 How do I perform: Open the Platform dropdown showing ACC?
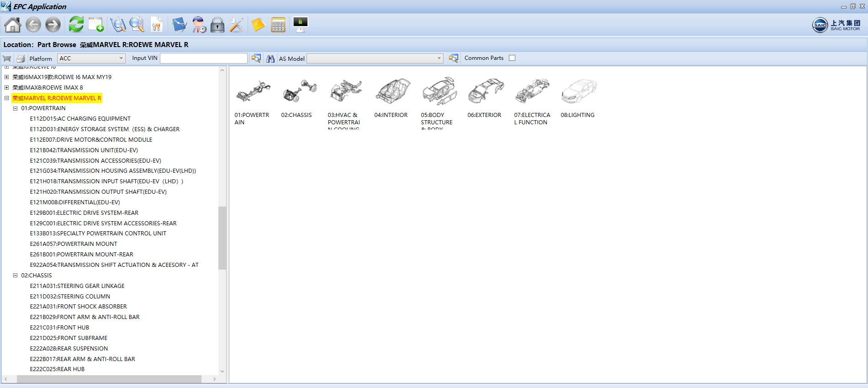(x=91, y=58)
